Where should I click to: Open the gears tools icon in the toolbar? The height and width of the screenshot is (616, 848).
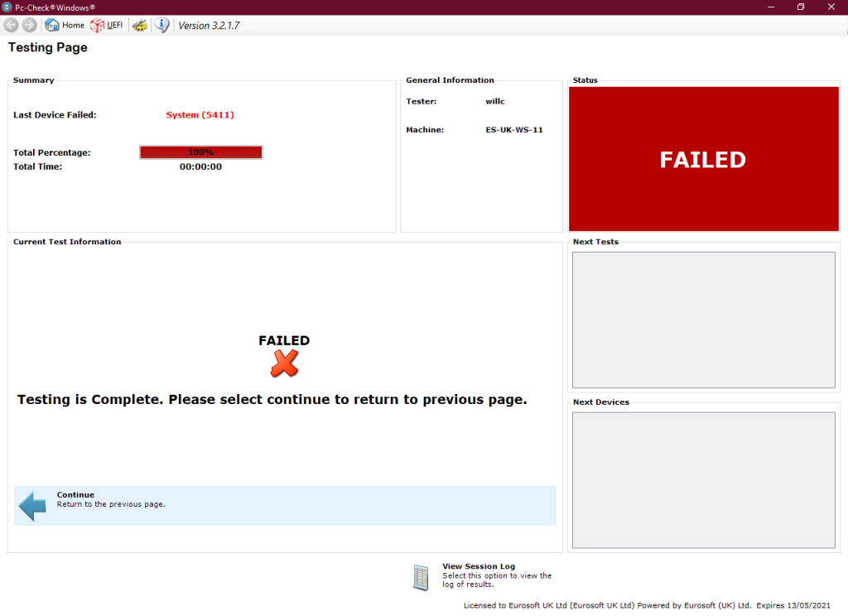(139, 25)
